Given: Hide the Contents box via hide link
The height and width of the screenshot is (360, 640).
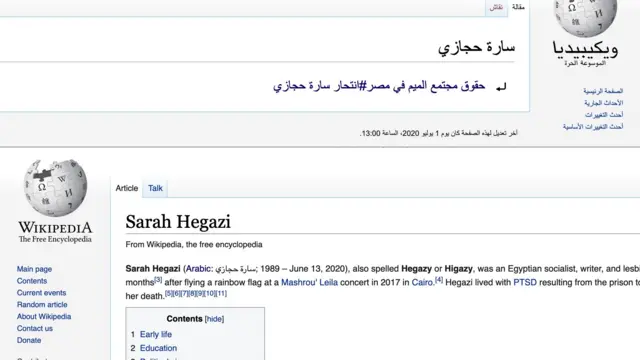Looking at the screenshot, I should (214, 319).
